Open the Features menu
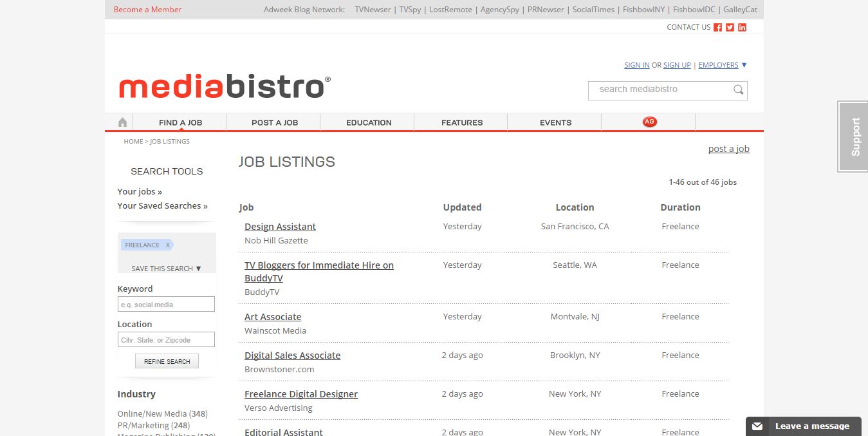Screen dimensions: 868x436 pyautogui.click(x=462, y=122)
